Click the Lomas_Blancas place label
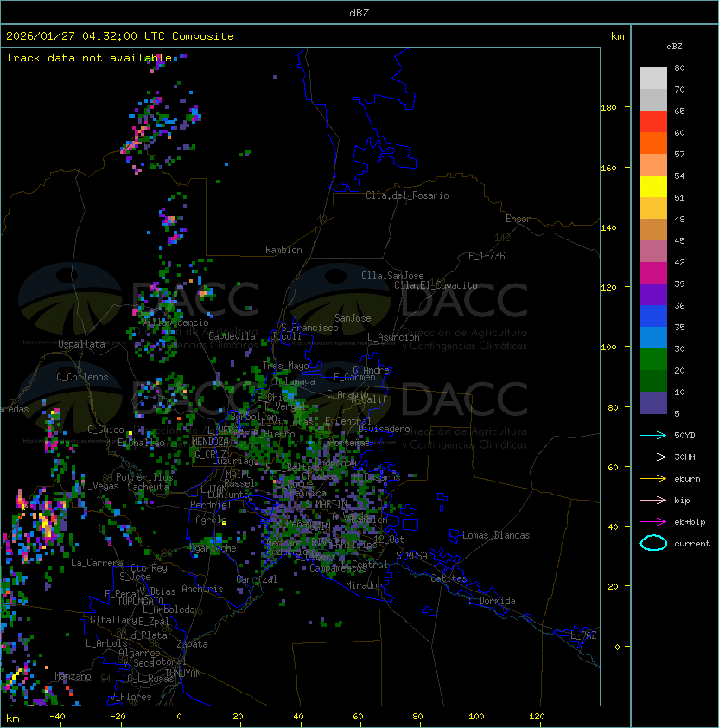This screenshot has height=728, width=719. click(x=496, y=535)
